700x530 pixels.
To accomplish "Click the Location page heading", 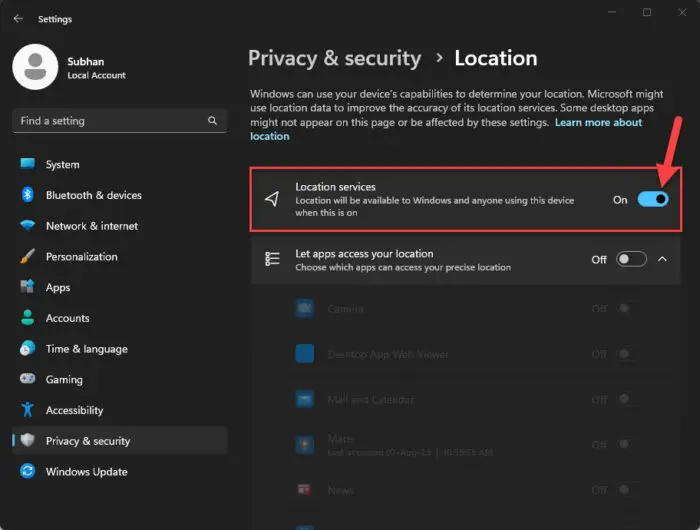I will click(x=496, y=58).
